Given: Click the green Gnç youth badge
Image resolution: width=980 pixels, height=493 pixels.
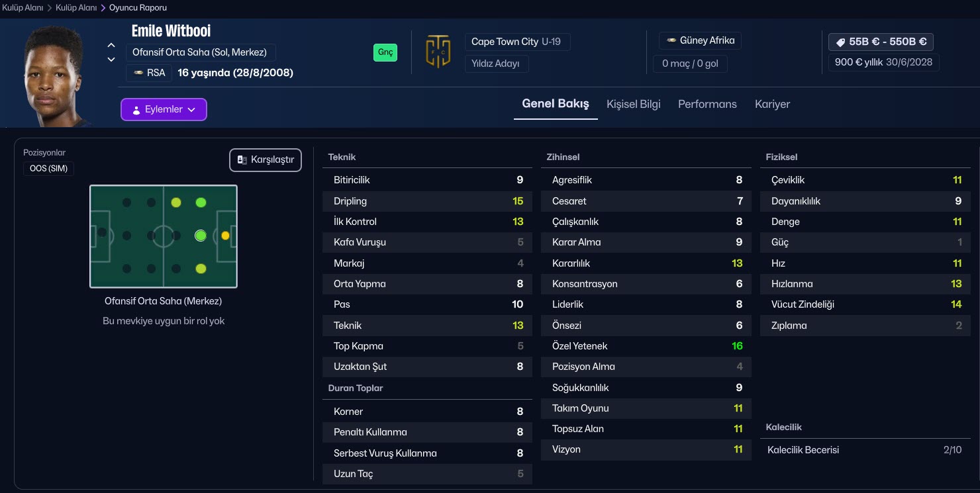Looking at the screenshot, I should (385, 52).
